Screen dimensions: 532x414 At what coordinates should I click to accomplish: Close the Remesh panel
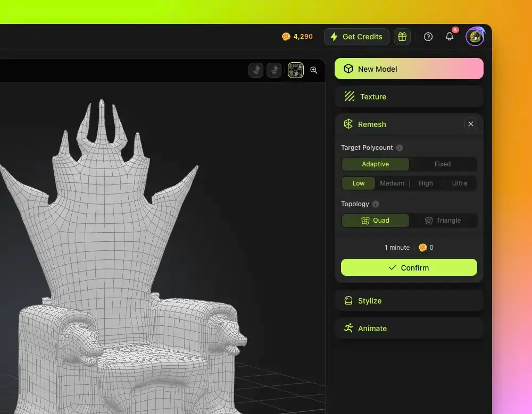[470, 123]
